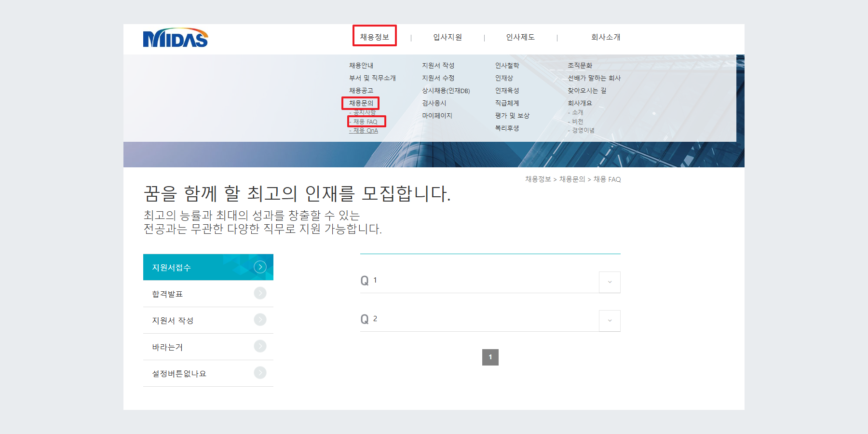Click the circular chevron beside 합격발표

pyautogui.click(x=260, y=293)
